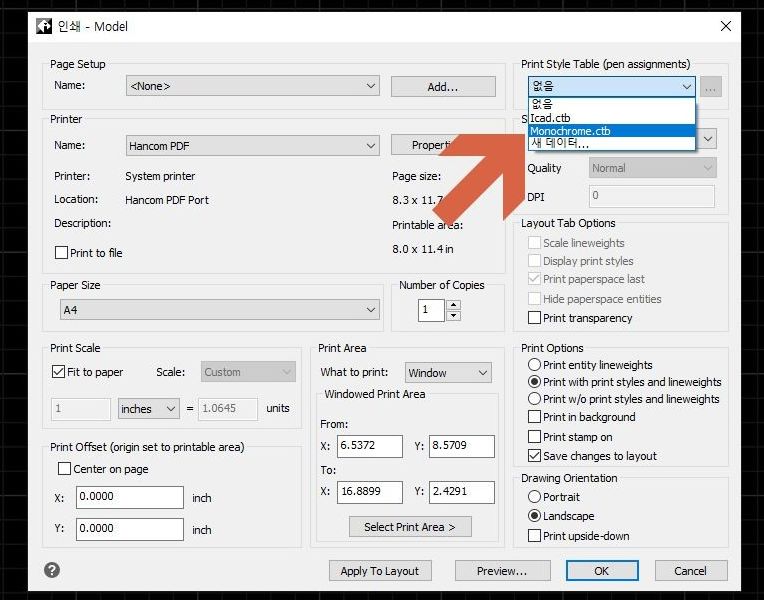Click the help question mark icon
The height and width of the screenshot is (600, 764).
(x=52, y=570)
